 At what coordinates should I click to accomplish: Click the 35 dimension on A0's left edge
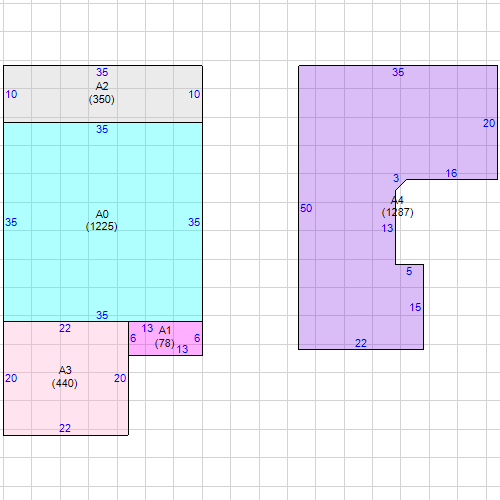[x=11, y=222]
